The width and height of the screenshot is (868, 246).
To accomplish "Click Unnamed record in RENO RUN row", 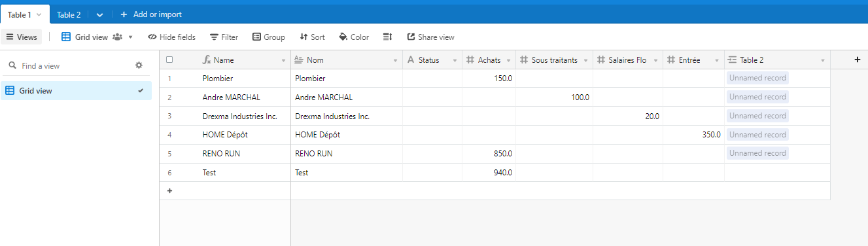I will pos(757,154).
